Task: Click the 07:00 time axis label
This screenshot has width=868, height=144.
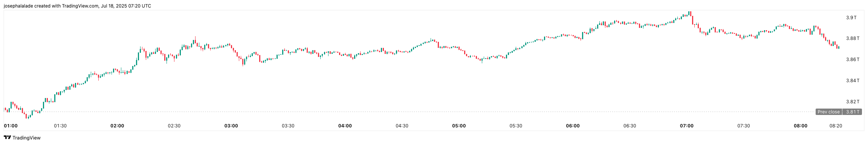Action: pos(686,126)
